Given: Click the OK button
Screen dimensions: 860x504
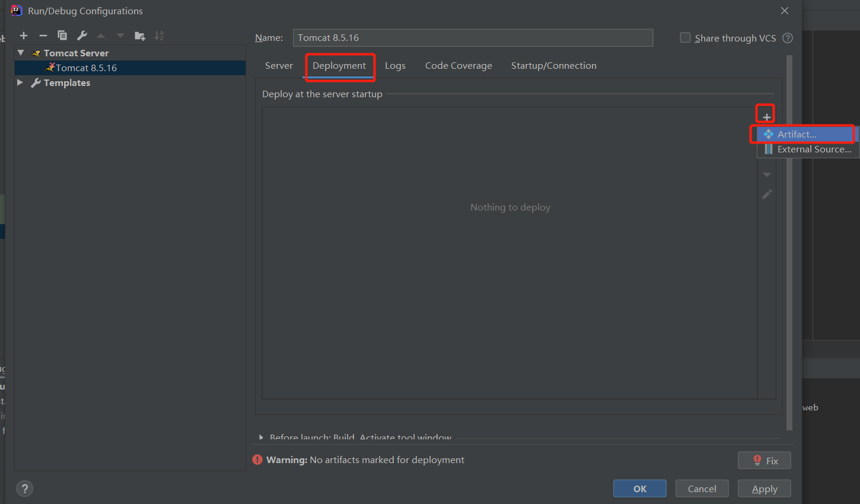Looking at the screenshot, I should point(640,489).
